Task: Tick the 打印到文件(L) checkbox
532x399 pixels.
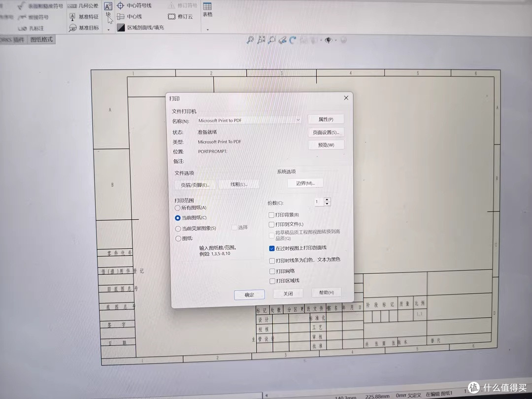Action: (271, 224)
